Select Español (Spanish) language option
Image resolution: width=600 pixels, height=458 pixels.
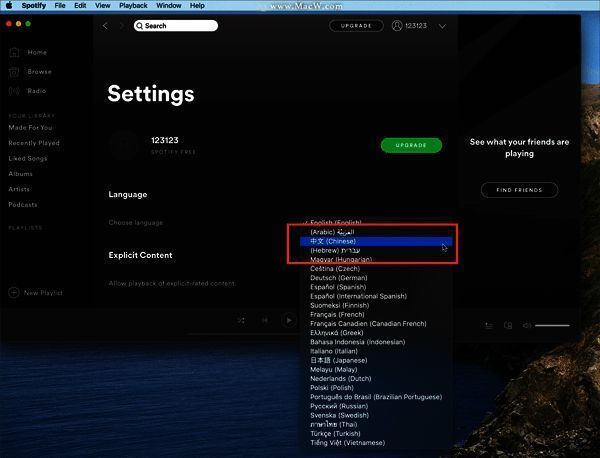[x=376, y=287]
